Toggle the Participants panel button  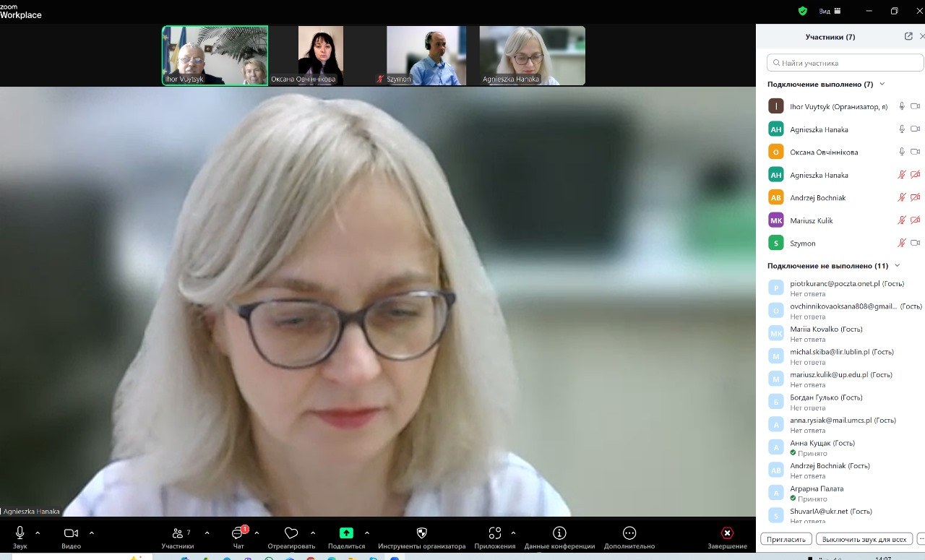click(x=178, y=533)
